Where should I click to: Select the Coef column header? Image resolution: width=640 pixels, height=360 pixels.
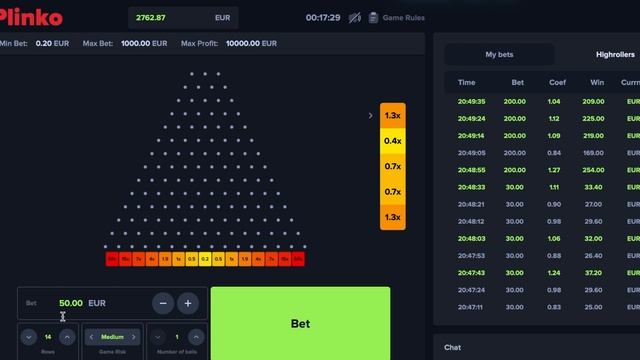tap(557, 82)
